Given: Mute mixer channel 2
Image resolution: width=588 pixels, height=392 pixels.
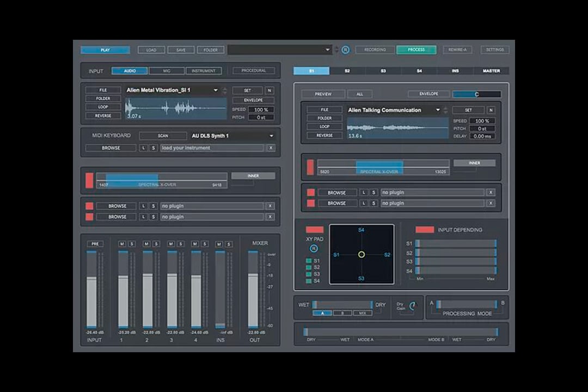Looking at the screenshot, I should click(x=146, y=244).
